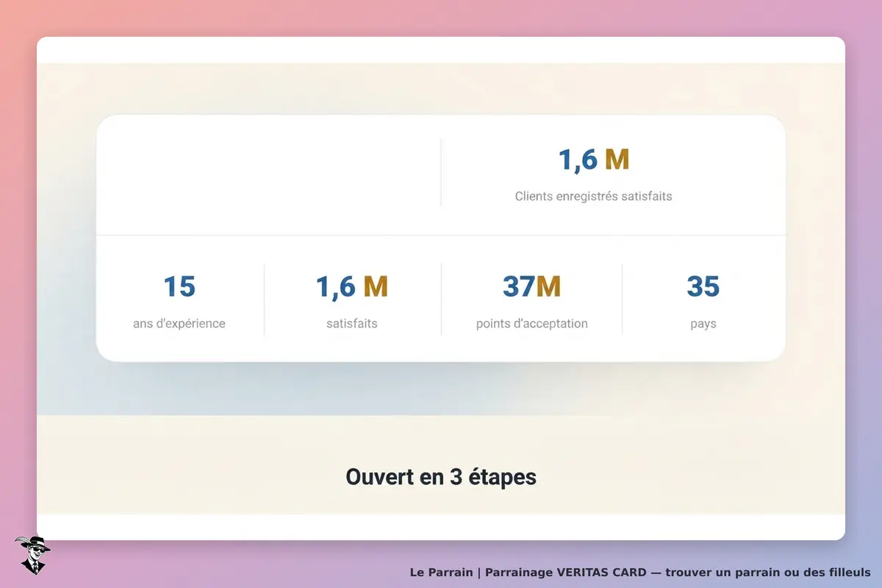Select the lone 'satisfaits' label in the bottom row
The width and height of the screenshot is (882, 588).
352,323
